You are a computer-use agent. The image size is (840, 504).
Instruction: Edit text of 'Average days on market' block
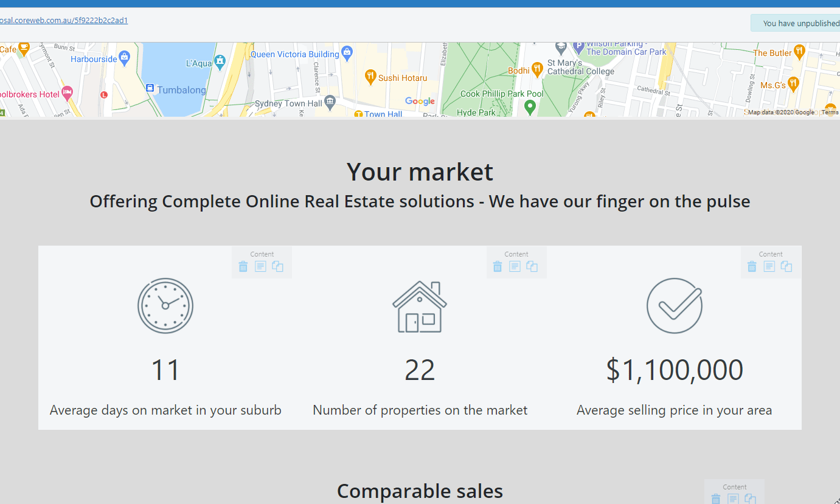tap(260, 266)
